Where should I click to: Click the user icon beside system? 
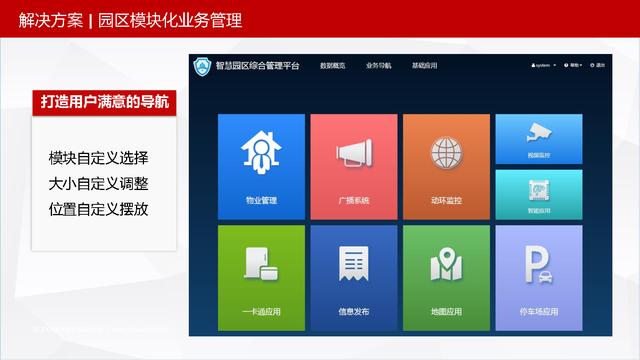tap(533, 65)
